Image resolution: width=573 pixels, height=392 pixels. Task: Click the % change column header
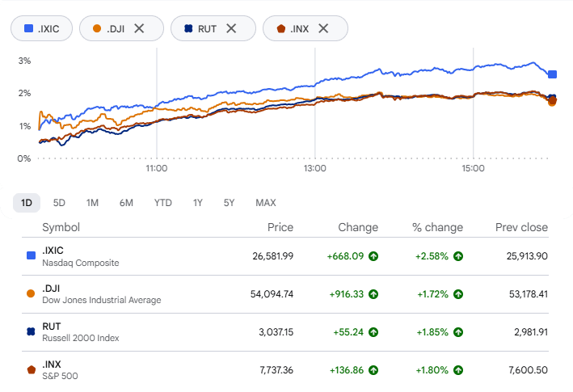tap(437, 227)
